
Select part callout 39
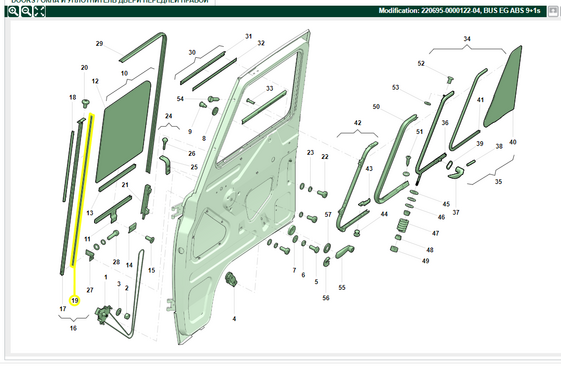[x=480, y=143]
